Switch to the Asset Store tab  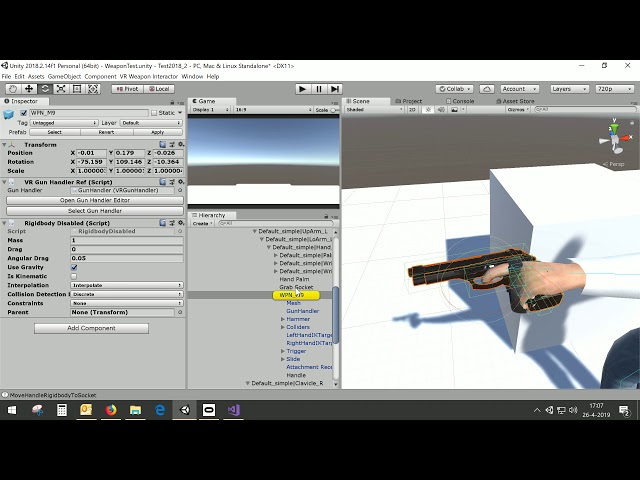[515, 101]
